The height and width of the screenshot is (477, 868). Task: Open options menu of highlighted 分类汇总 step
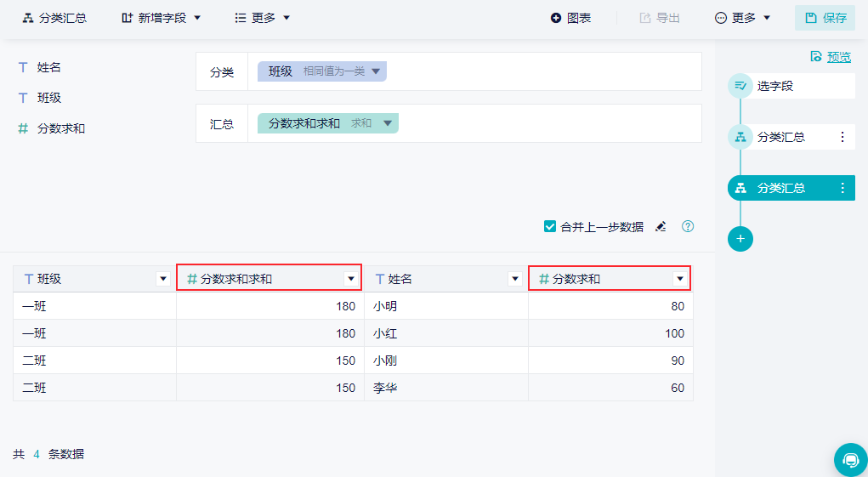click(x=842, y=188)
